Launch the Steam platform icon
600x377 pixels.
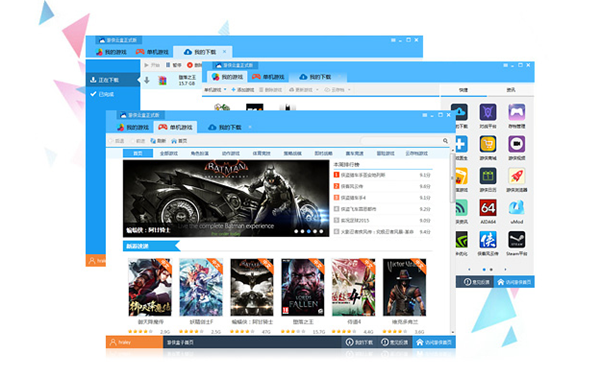click(517, 240)
